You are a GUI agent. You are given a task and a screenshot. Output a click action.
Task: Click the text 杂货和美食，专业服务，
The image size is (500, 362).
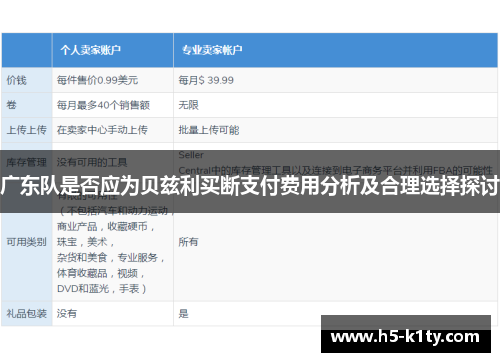pyautogui.click(x=111, y=258)
